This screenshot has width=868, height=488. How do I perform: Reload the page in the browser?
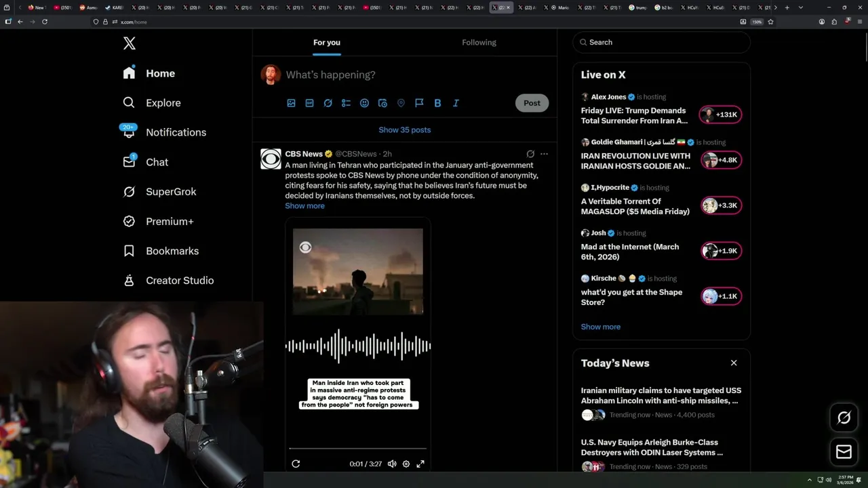coord(45,22)
